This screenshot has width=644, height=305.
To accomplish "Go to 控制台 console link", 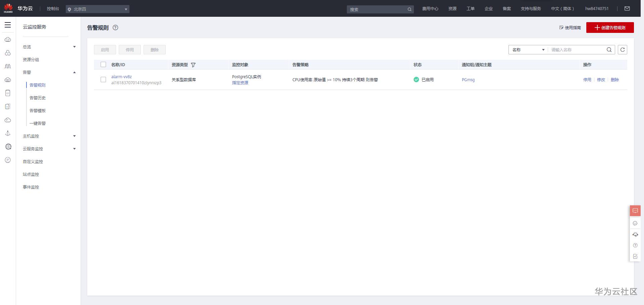I will click(53, 9).
